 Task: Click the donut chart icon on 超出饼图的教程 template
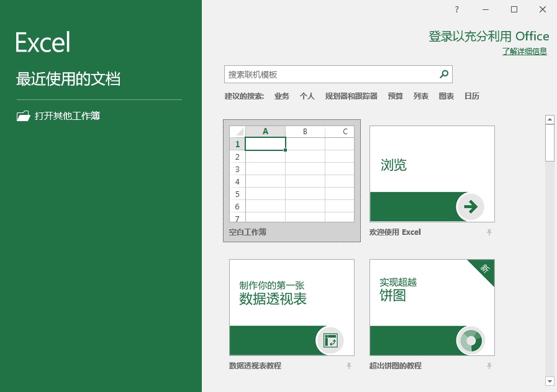[471, 340]
